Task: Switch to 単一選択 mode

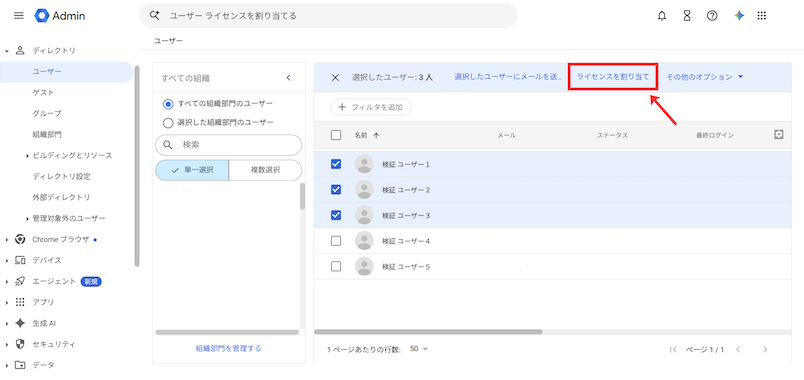Action: pos(192,170)
